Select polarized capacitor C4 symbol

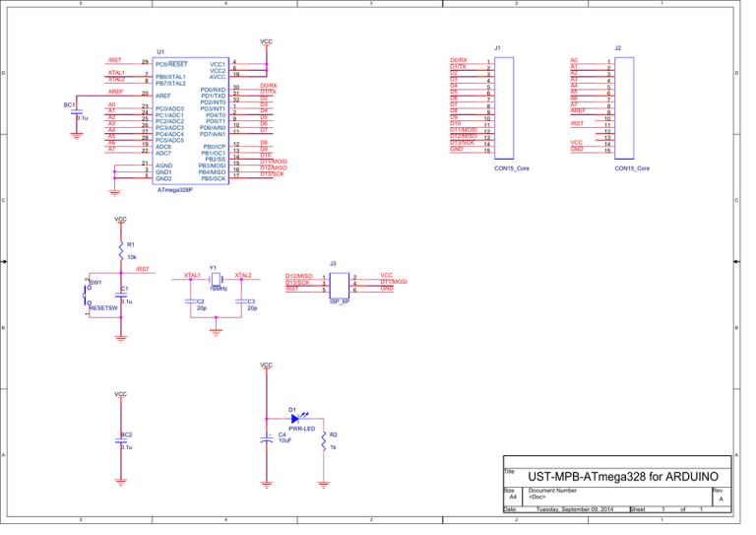[267, 440]
